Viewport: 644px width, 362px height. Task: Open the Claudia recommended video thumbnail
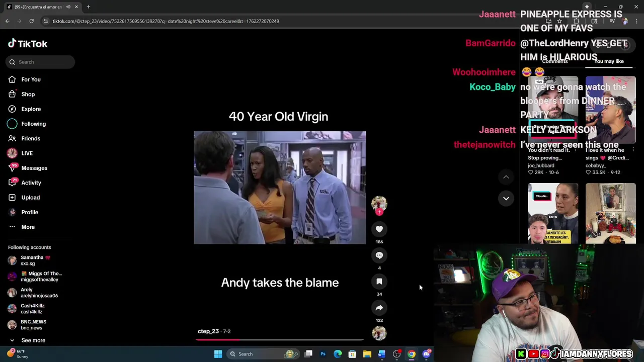pyautogui.click(x=553, y=214)
